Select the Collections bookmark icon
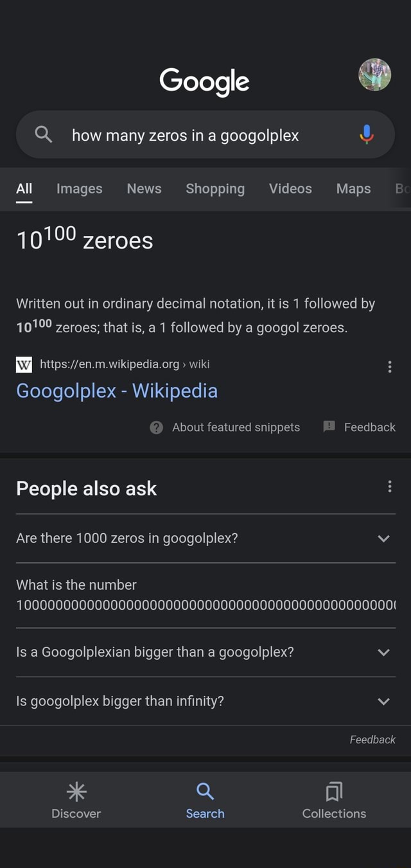Viewport: 411px width, 868px height. pos(333,792)
